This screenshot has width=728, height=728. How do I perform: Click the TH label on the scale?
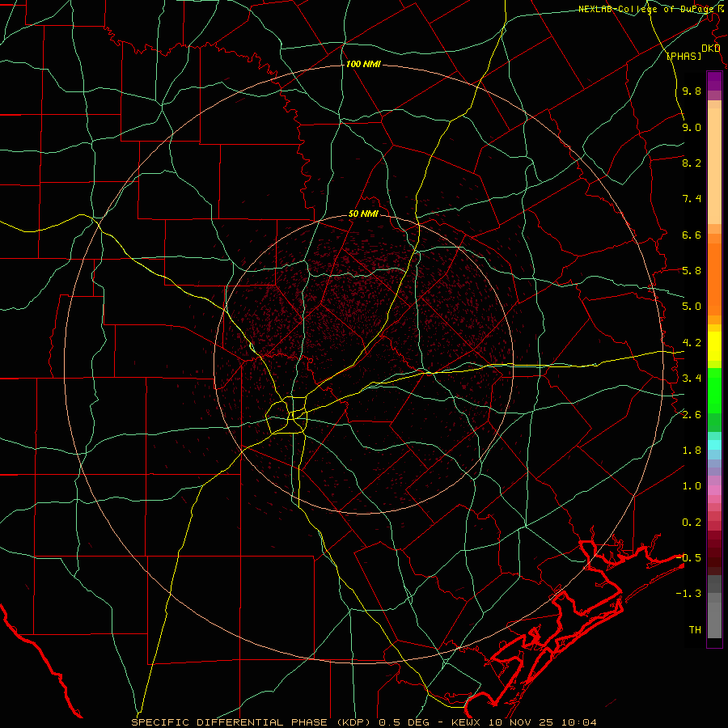(695, 630)
